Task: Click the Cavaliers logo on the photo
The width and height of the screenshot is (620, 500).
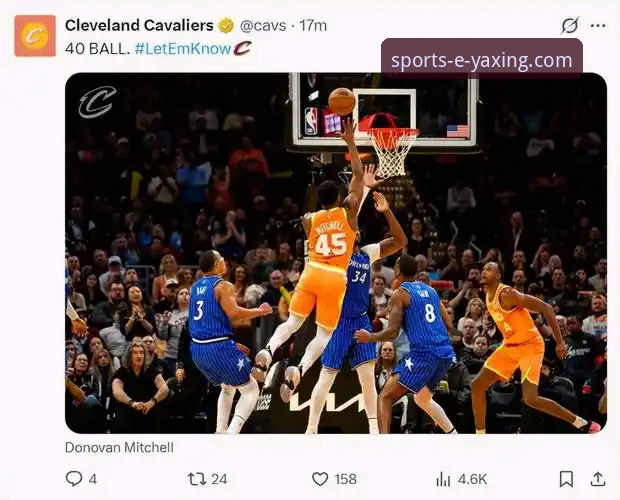Action: (97, 101)
